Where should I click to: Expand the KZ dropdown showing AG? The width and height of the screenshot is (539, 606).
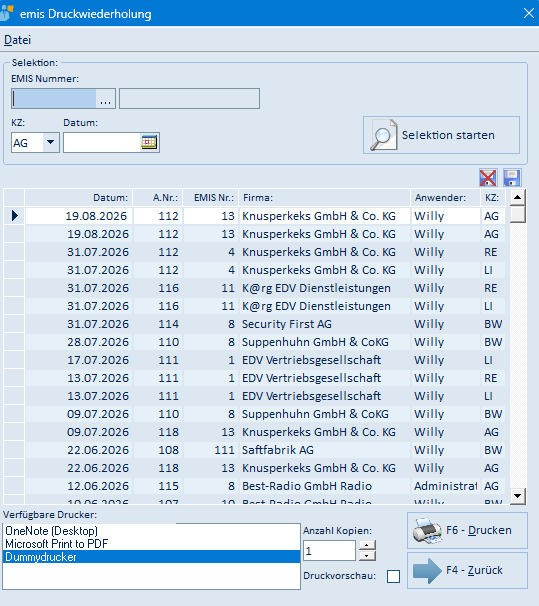(50, 142)
